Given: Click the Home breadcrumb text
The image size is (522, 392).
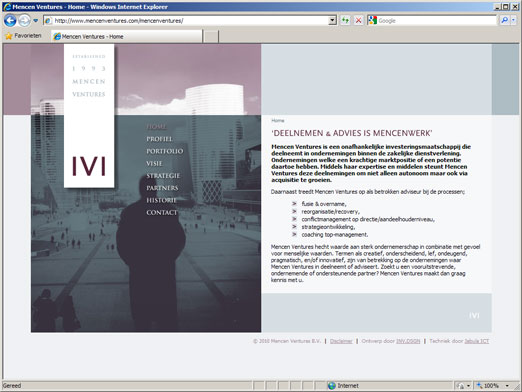Looking at the screenshot, I should (x=278, y=120).
